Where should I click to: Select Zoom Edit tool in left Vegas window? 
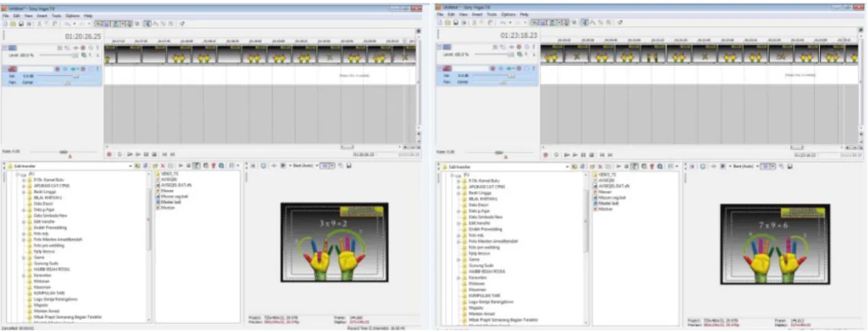170,24
